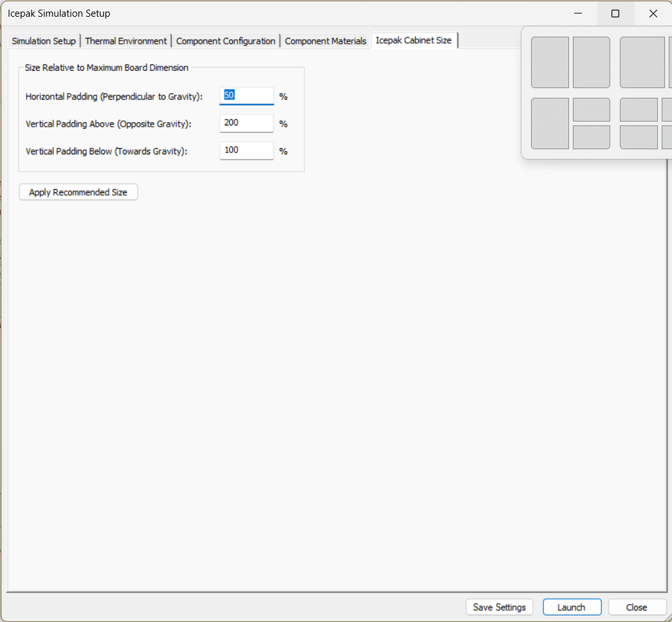This screenshot has height=622, width=672.
Task: Launch the Icepak simulation
Action: coord(572,607)
